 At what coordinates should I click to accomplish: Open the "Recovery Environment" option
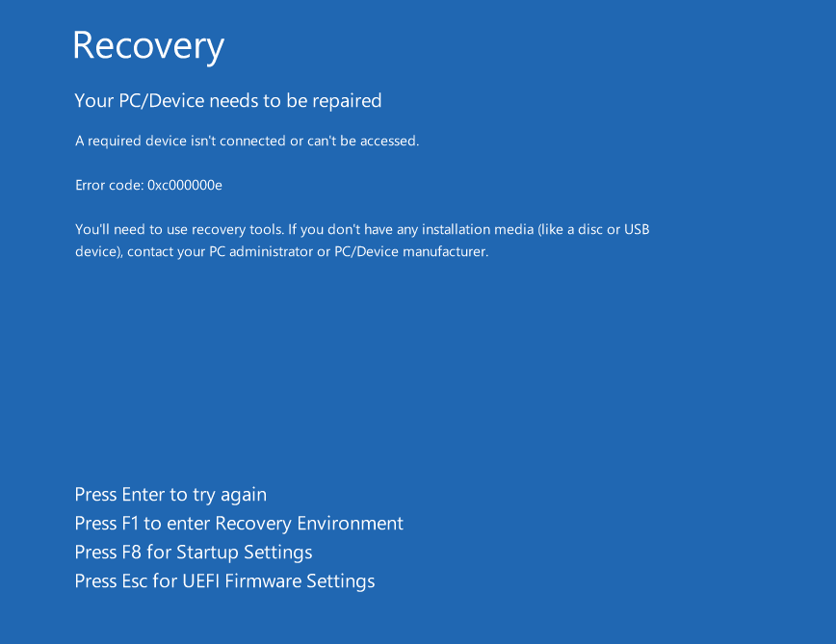point(309,524)
